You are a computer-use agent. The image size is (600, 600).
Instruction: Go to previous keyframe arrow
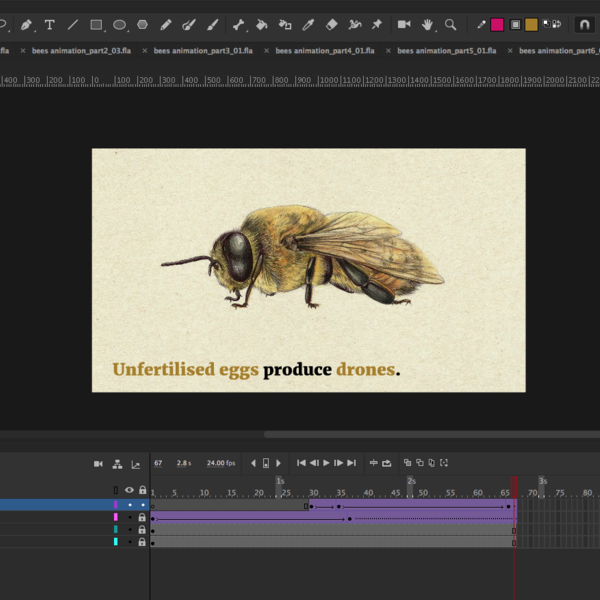tap(253, 463)
